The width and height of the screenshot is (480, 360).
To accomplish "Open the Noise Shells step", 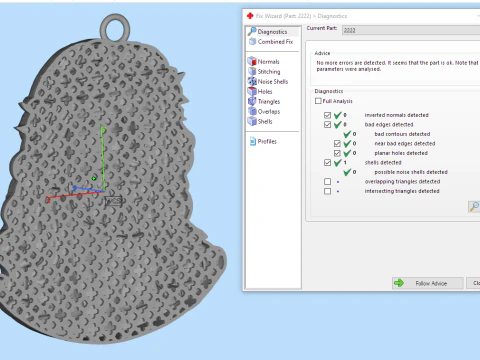I will point(268,82).
